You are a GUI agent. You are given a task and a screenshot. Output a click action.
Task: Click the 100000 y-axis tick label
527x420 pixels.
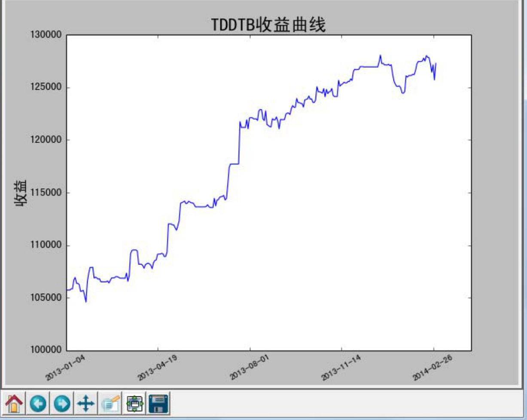coord(46,350)
